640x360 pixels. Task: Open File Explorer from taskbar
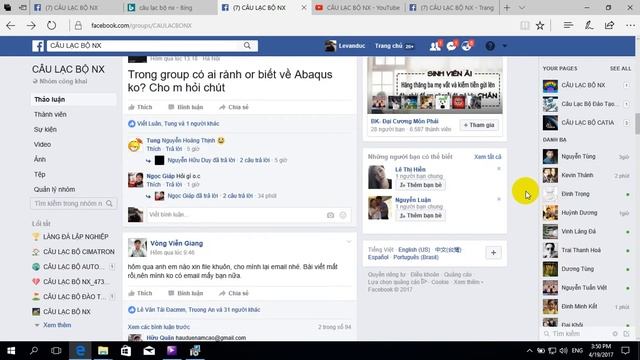pos(103,351)
